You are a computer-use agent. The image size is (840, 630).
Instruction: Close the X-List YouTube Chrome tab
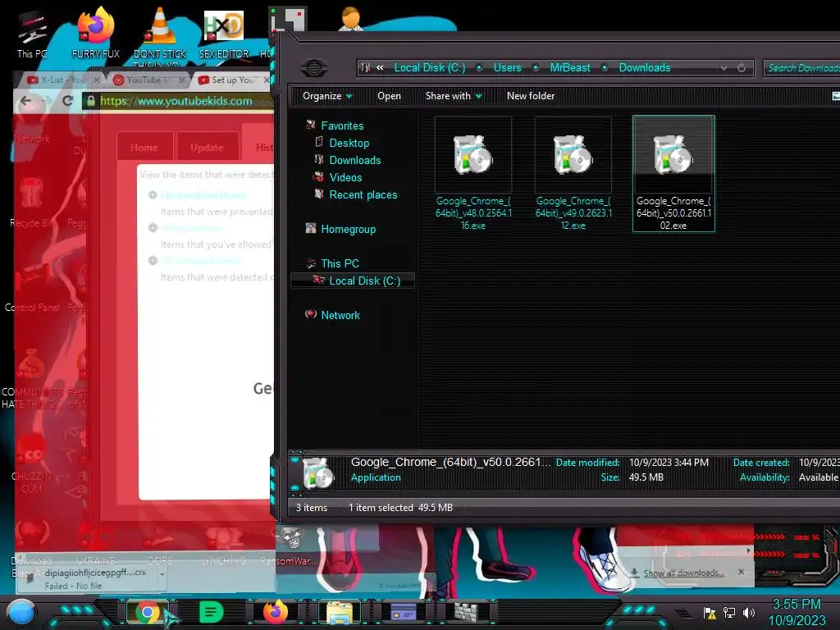[x=97, y=80]
